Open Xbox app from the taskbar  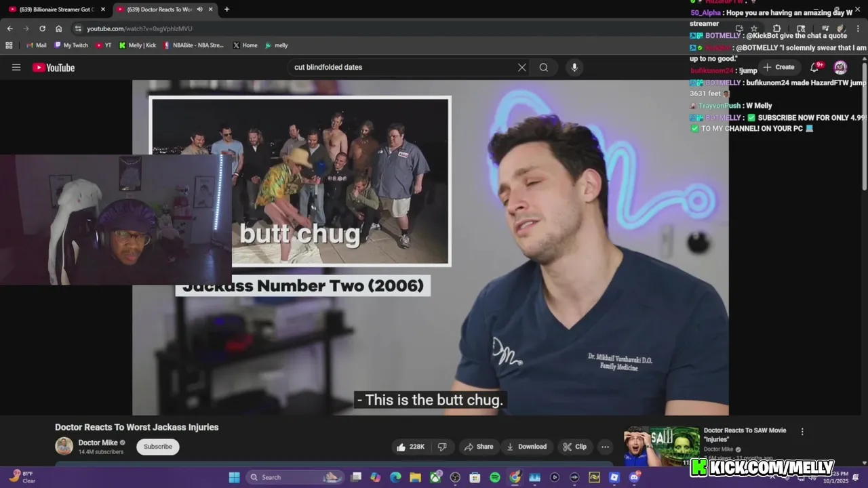[435, 477]
